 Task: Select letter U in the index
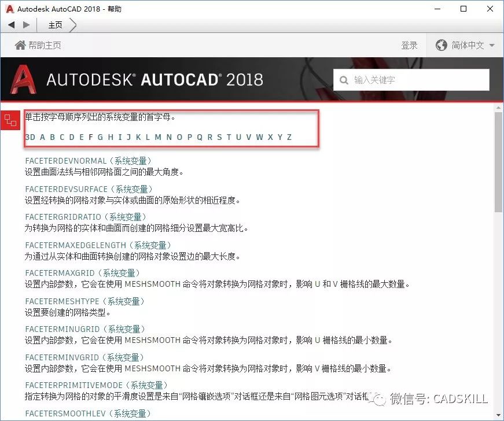coord(238,137)
